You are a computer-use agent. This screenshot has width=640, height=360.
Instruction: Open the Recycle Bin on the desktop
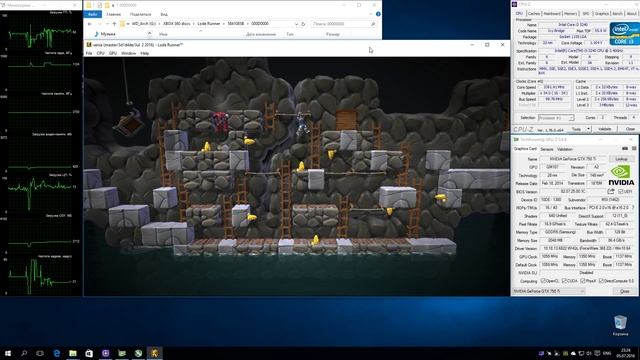[620, 325]
